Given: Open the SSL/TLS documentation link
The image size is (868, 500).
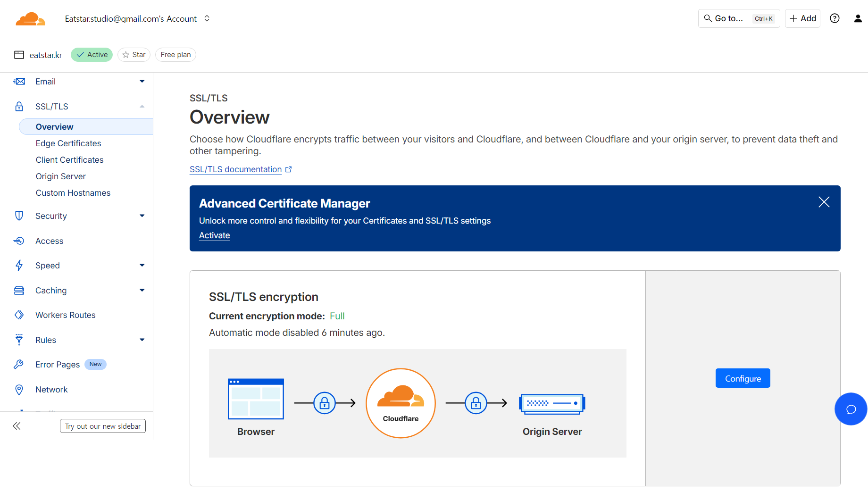Looking at the screenshot, I should tap(235, 169).
